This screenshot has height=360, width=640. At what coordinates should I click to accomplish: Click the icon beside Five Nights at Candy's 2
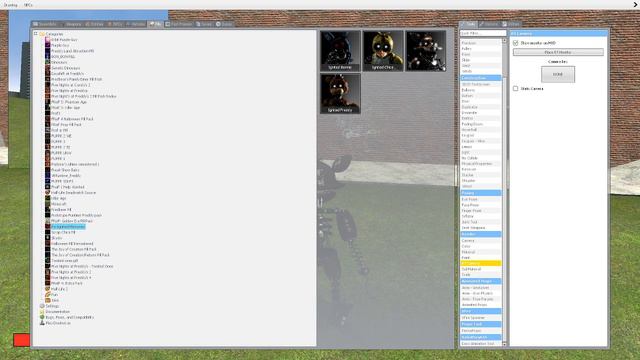point(47,85)
